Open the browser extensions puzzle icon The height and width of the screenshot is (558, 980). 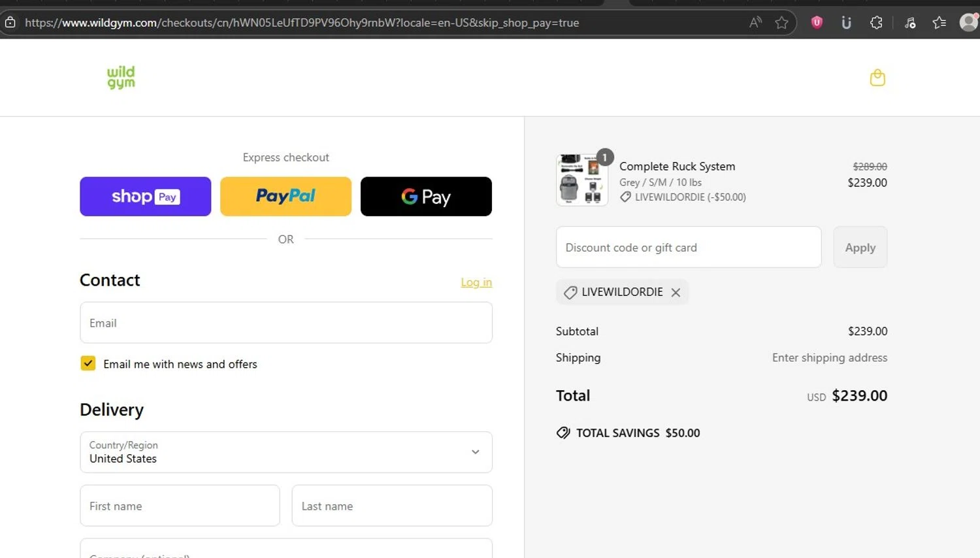click(x=876, y=23)
